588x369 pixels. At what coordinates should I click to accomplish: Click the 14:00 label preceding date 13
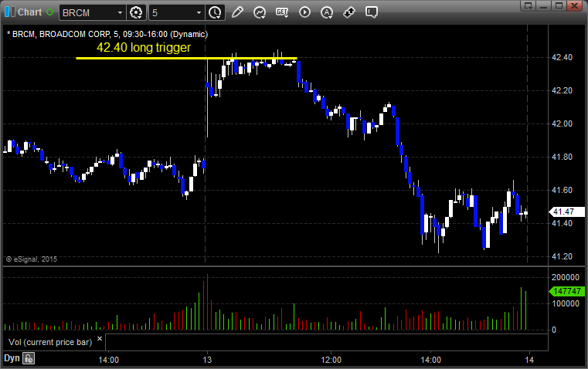[x=109, y=360]
